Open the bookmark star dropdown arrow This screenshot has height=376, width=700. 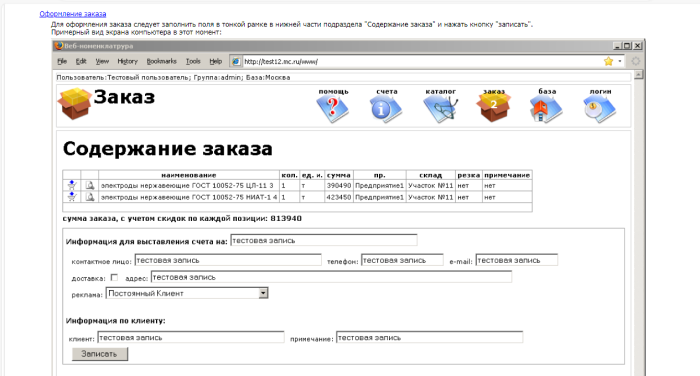click(620, 61)
